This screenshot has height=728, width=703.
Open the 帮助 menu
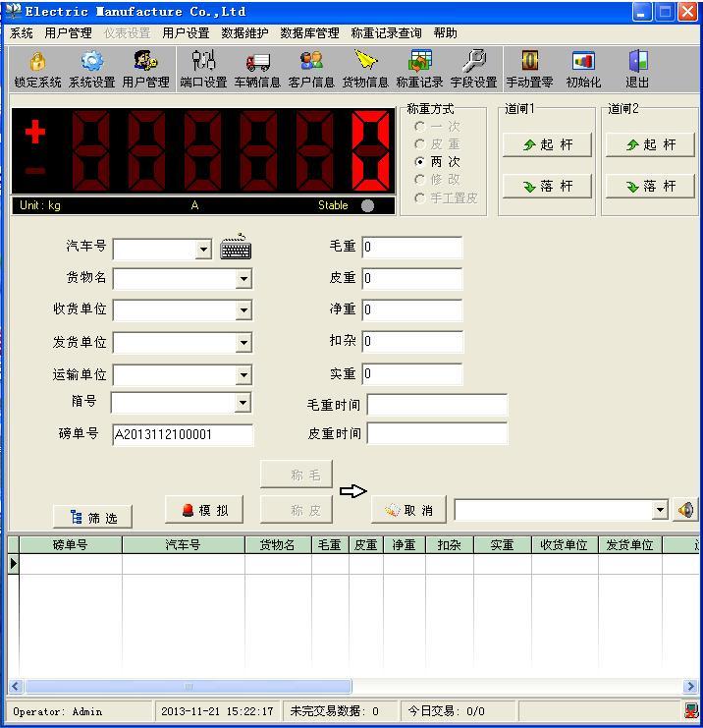[445, 33]
